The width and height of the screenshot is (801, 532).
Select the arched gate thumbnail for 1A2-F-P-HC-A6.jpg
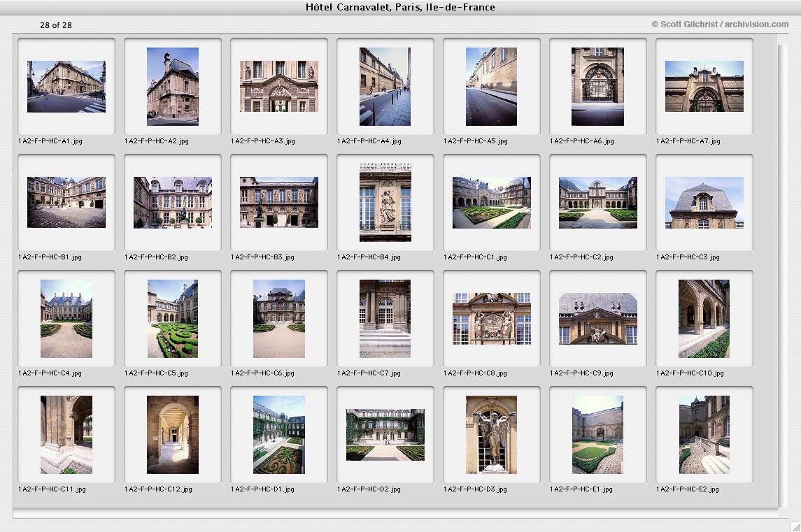(x=597, y=87)
